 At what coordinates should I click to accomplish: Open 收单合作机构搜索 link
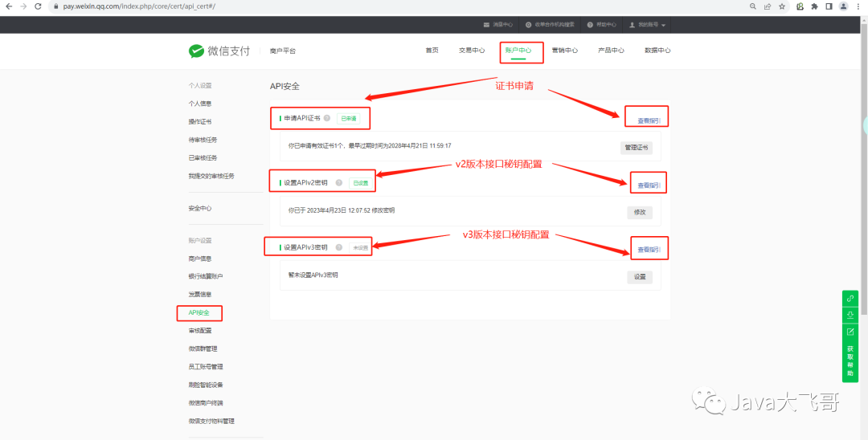click(x=554, y=25)
